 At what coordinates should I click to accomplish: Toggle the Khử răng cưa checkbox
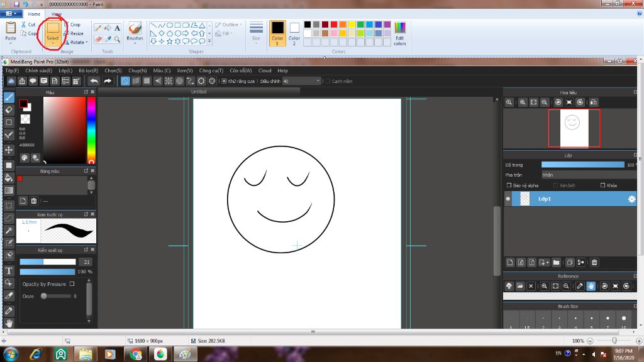224,81
